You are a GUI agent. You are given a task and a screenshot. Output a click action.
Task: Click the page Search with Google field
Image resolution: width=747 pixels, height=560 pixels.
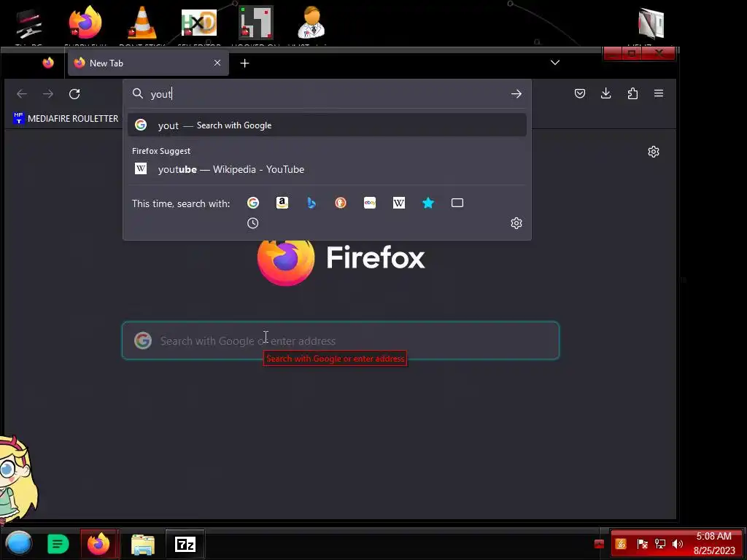[340, 341]
